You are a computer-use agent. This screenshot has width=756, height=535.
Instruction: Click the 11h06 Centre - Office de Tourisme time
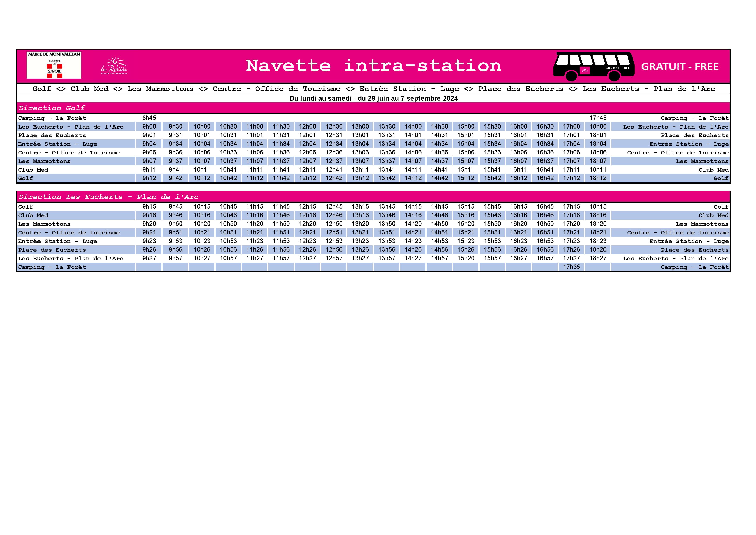pyautogui.click(x=255, y=152)
